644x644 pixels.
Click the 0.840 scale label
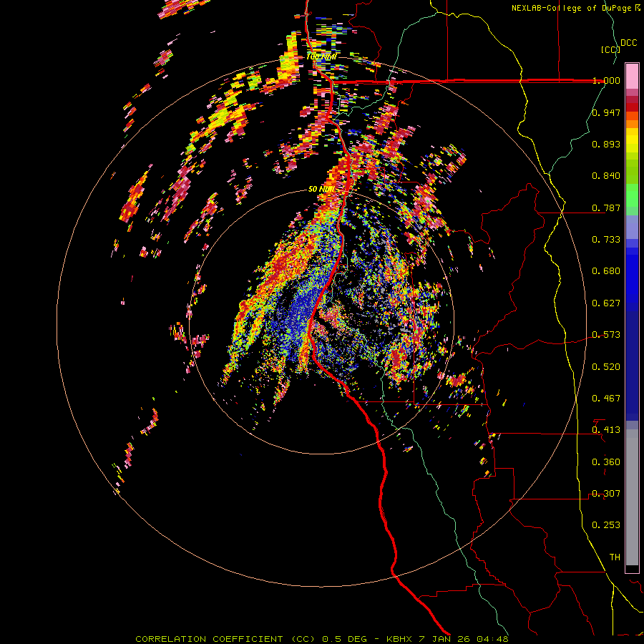(x=606, y=176)
